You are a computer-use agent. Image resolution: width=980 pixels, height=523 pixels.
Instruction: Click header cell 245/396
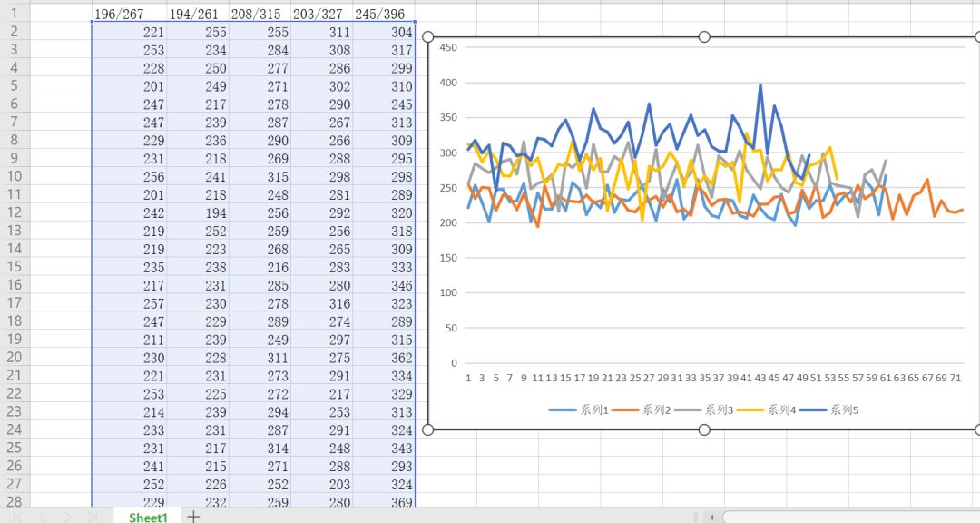384,14
